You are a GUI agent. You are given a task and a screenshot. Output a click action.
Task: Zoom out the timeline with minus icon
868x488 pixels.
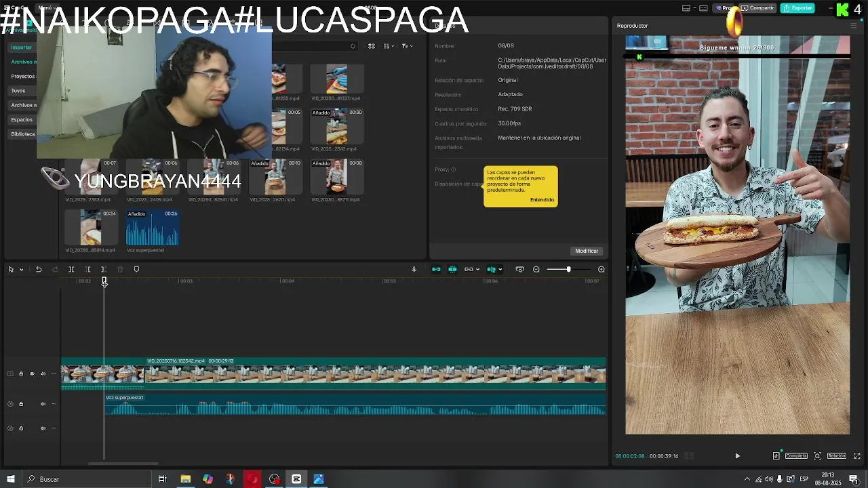coord(536,269)
